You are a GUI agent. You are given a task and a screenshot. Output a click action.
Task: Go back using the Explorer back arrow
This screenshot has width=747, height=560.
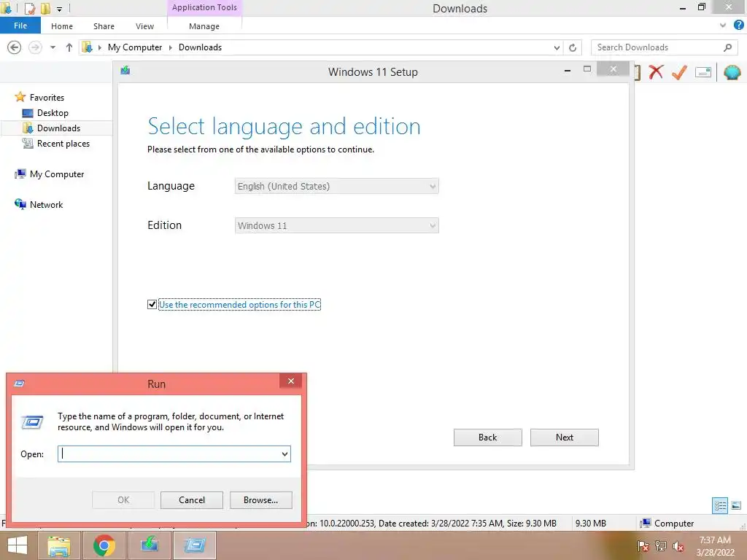point(15,47)
